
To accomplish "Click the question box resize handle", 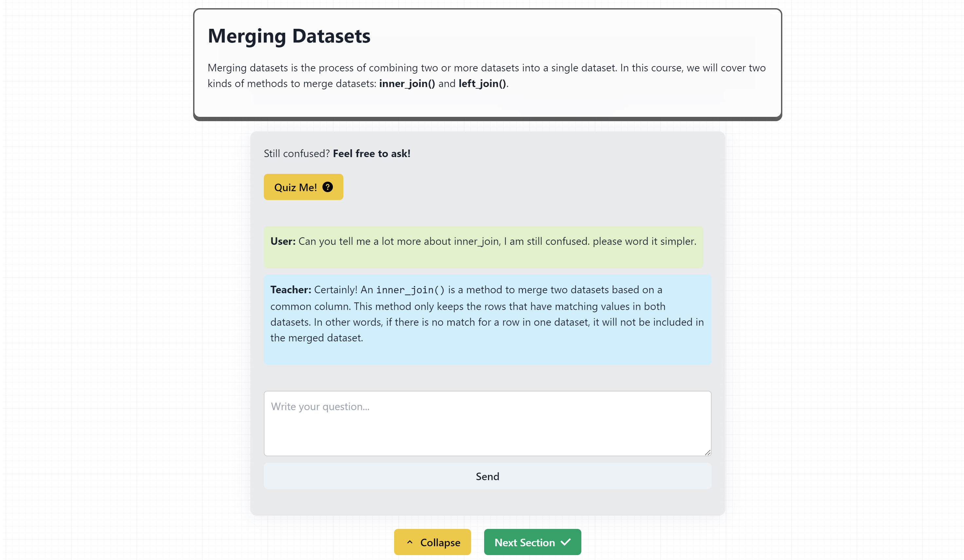I will point(707,453).
